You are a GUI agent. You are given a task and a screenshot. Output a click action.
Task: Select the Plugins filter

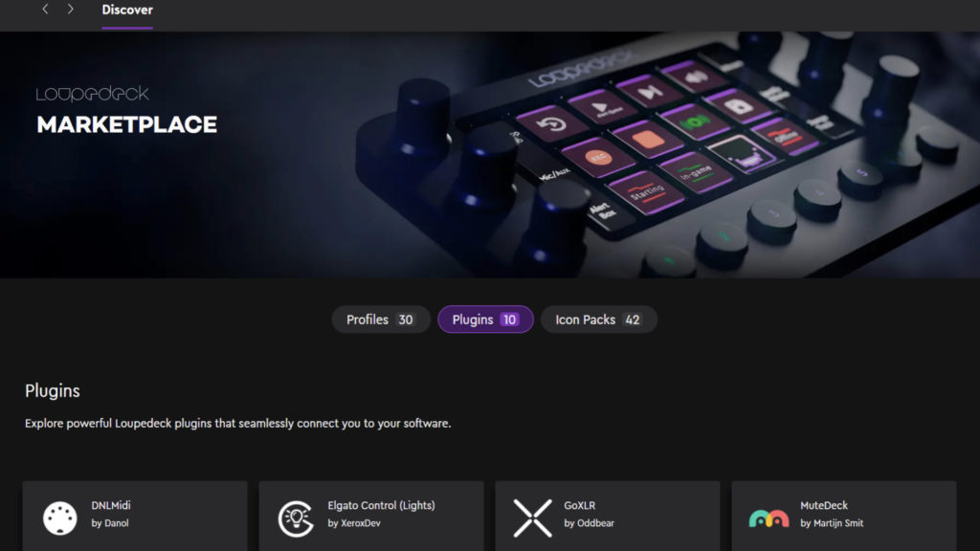[485, 320]
